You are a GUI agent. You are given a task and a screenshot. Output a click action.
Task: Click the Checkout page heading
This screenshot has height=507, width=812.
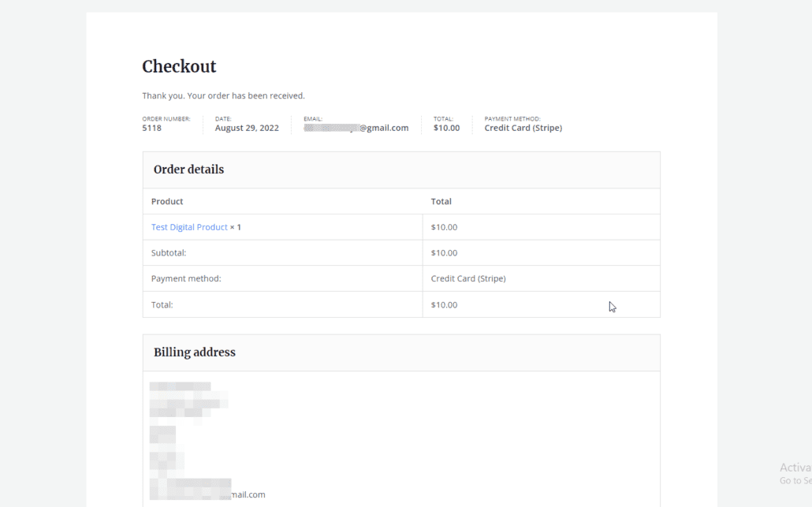click(179, 66)
